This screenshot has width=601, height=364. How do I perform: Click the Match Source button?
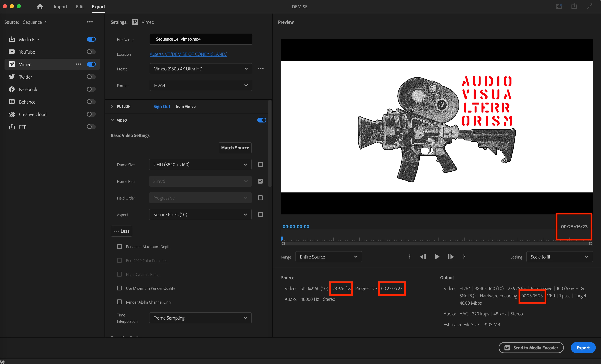(x=235, y=148)
